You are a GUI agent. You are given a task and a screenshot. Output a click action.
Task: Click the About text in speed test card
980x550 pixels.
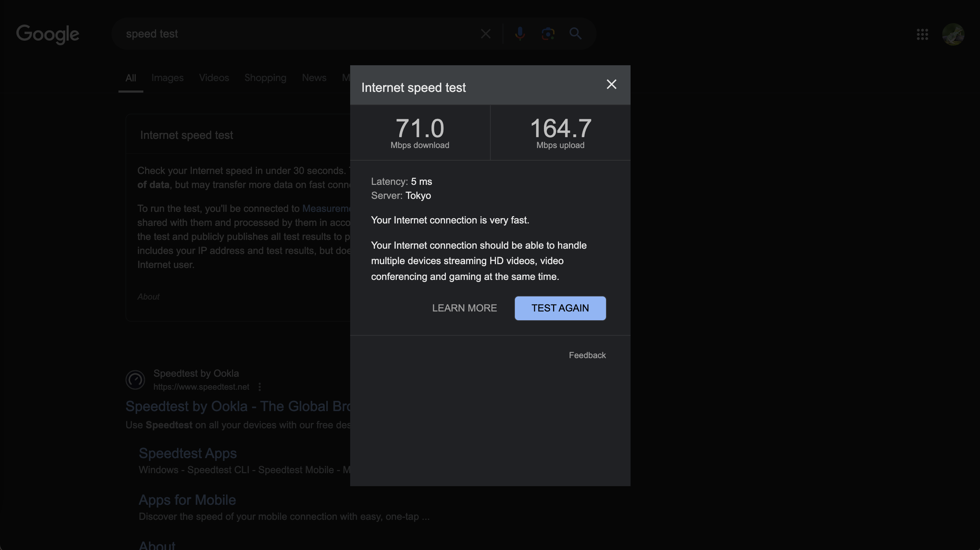(x=148, y=296)
